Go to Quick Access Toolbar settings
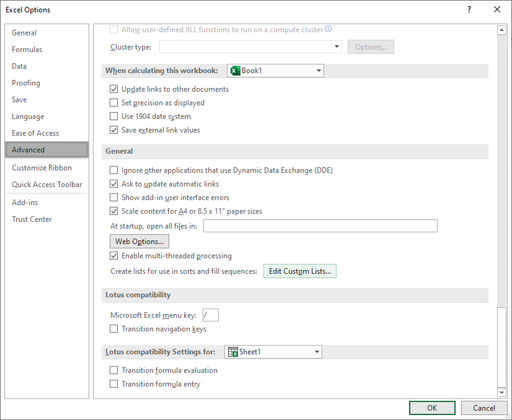 click(x=46, y=185)
